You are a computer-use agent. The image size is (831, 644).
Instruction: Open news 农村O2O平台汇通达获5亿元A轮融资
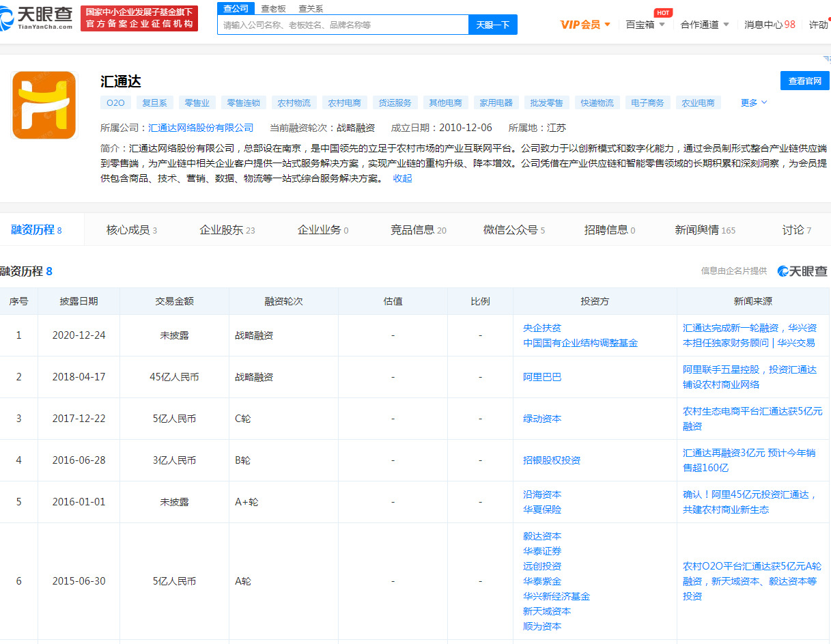[x=752, y=581]
